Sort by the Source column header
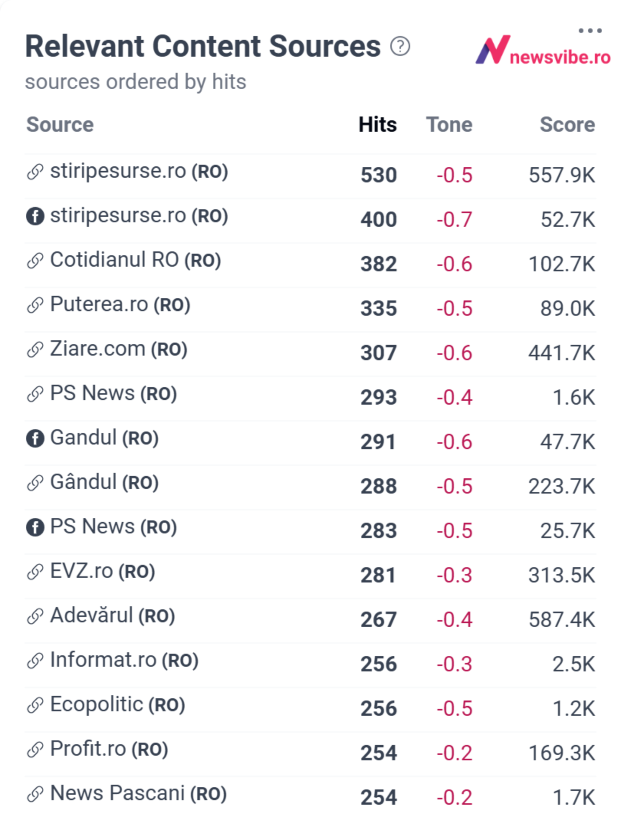The width and height of the screenshot is (621, 840). click(60, 125)
